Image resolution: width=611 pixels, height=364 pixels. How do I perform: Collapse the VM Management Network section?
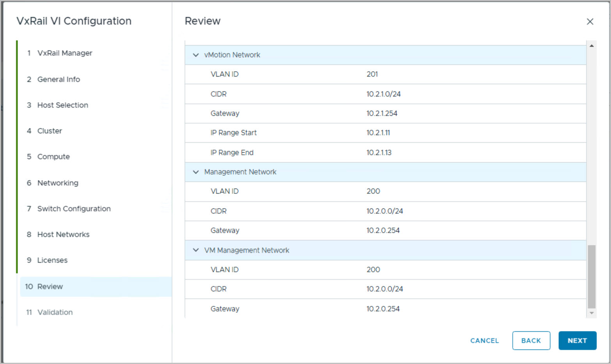tap(196, 250)
